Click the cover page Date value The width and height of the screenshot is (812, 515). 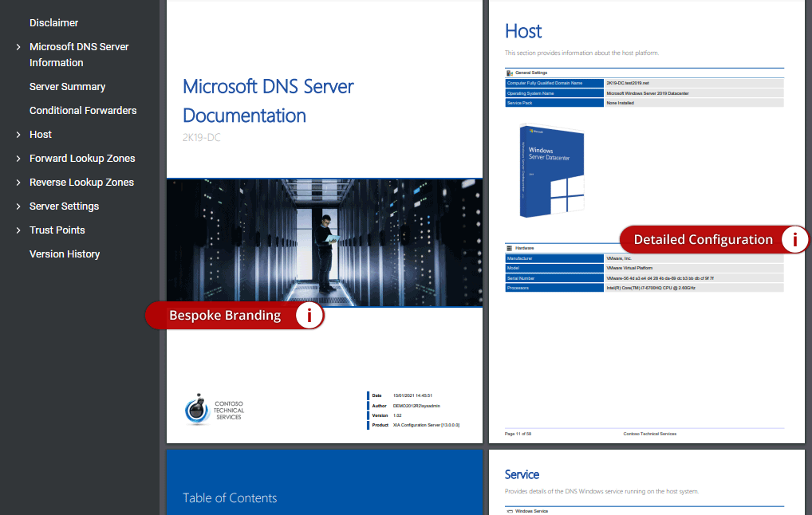pos(412,395)
